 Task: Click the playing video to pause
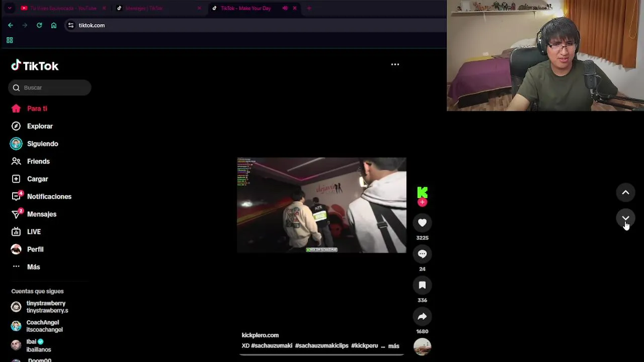[x=321, y=205]
